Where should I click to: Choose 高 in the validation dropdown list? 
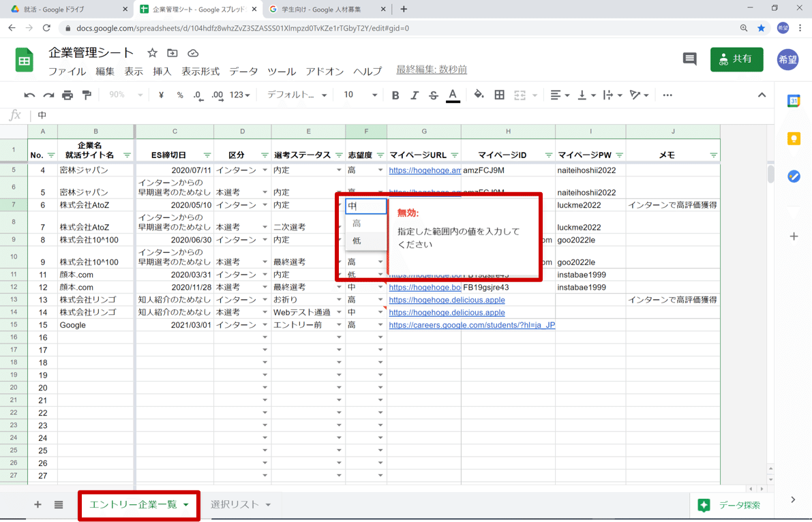pyautogui.click(x=366, y=224)
